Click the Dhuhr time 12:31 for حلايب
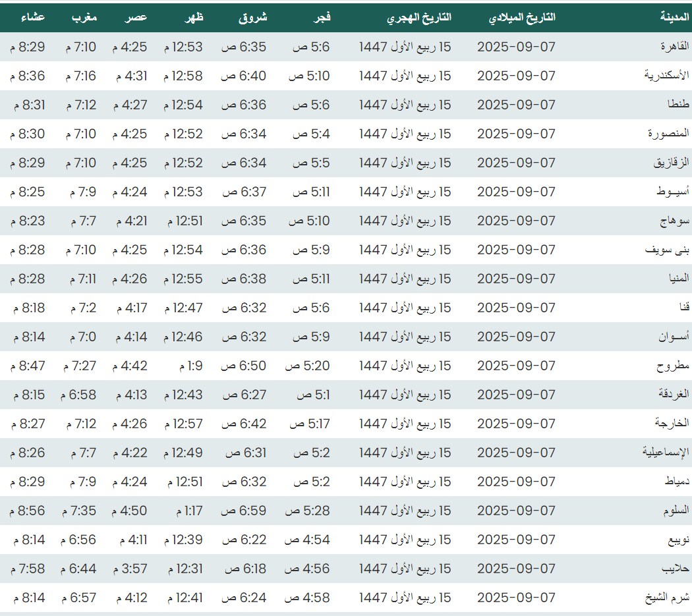 (x=183, y=569)
